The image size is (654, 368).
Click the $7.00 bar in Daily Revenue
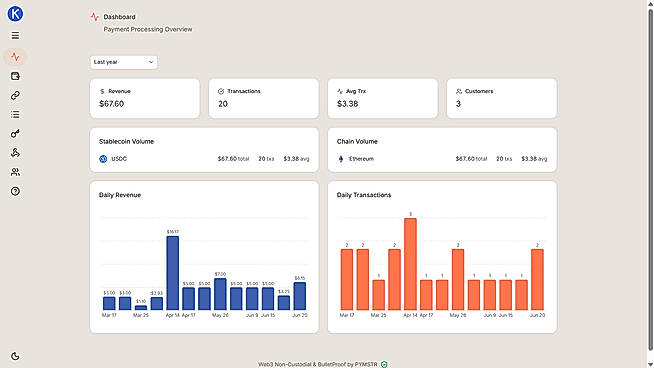tap(220, 294)
